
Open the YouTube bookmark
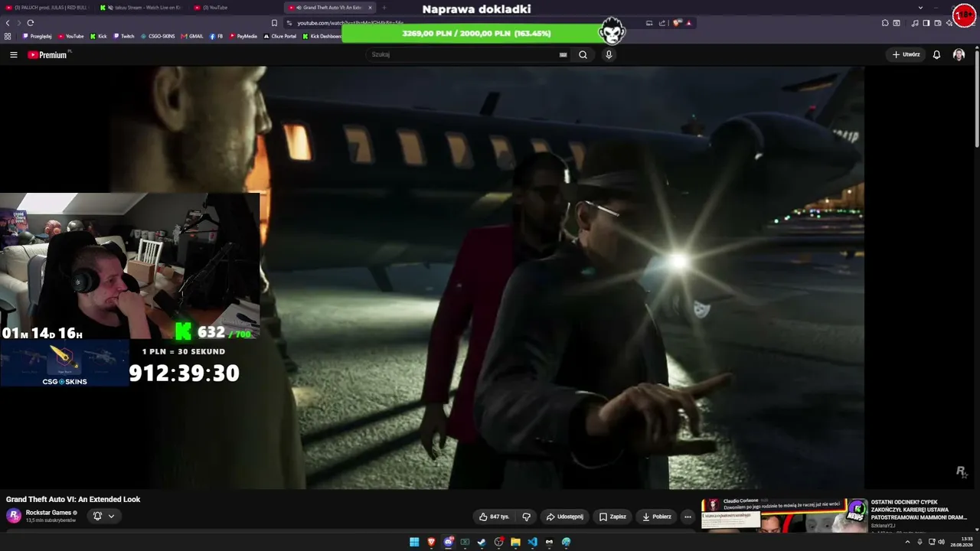(x=71, y=36)
